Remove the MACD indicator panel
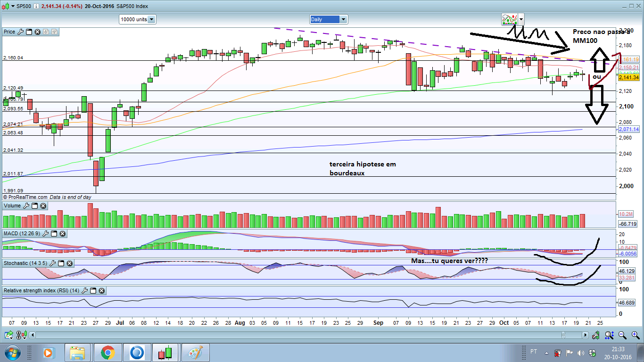This screenshot has width=644, height=362. coord(63,233)
